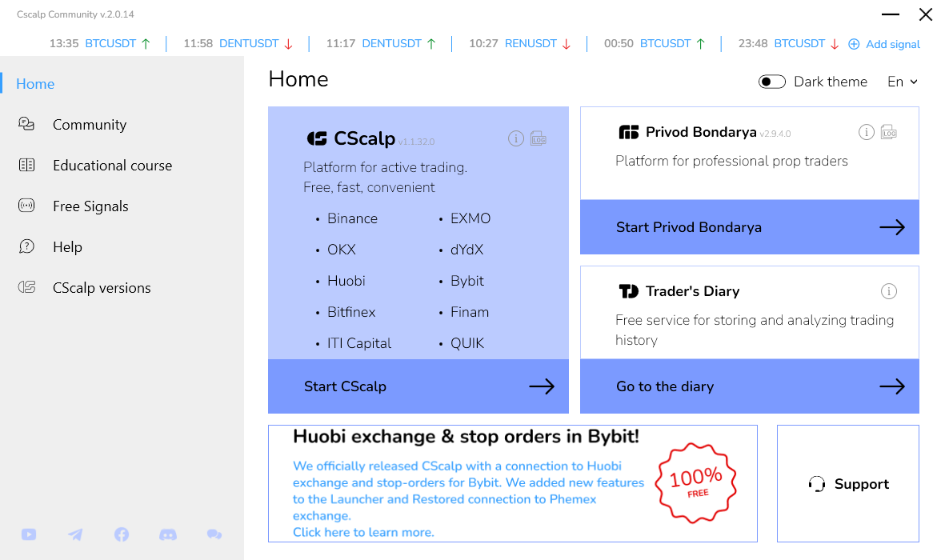Open the Telegram channel icon
This screenshot has width=941, height=560.
(x=75, y=534)
